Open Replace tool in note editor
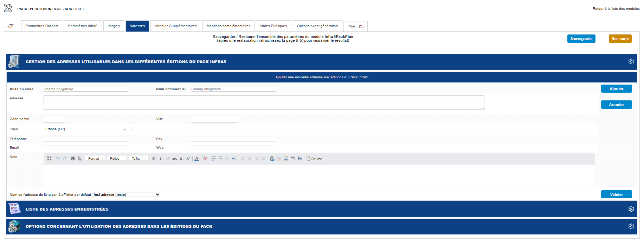 80,159
